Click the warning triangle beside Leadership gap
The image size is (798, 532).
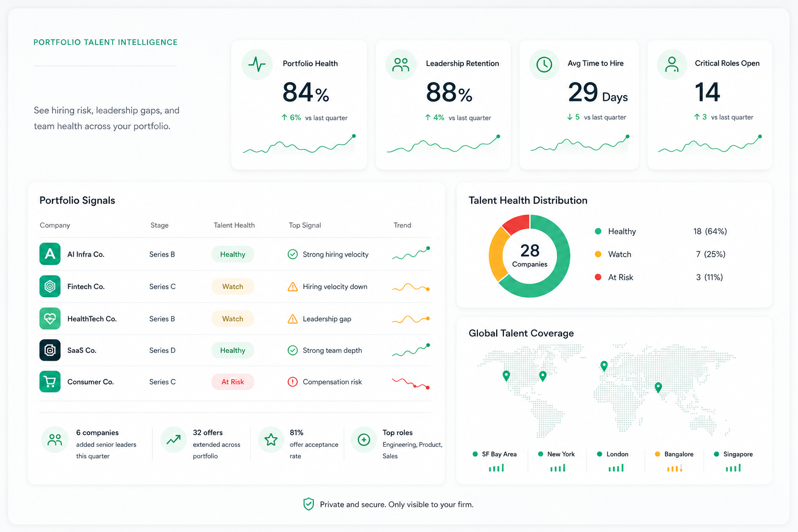(292, 319)
